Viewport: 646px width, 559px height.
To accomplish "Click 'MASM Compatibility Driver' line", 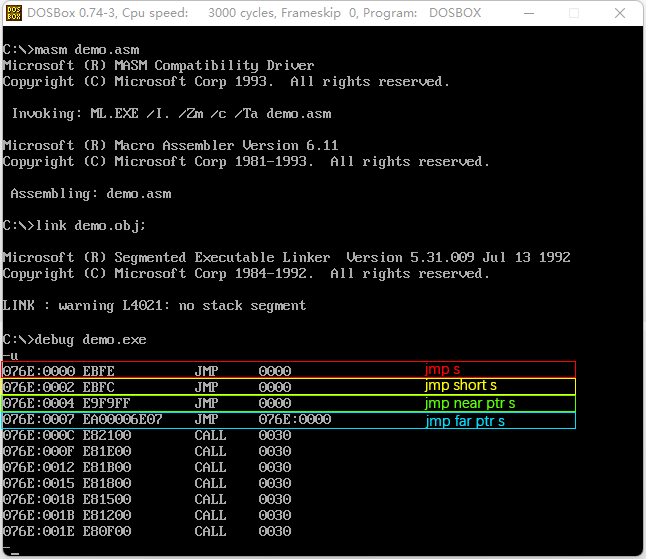I will point(159,65).
